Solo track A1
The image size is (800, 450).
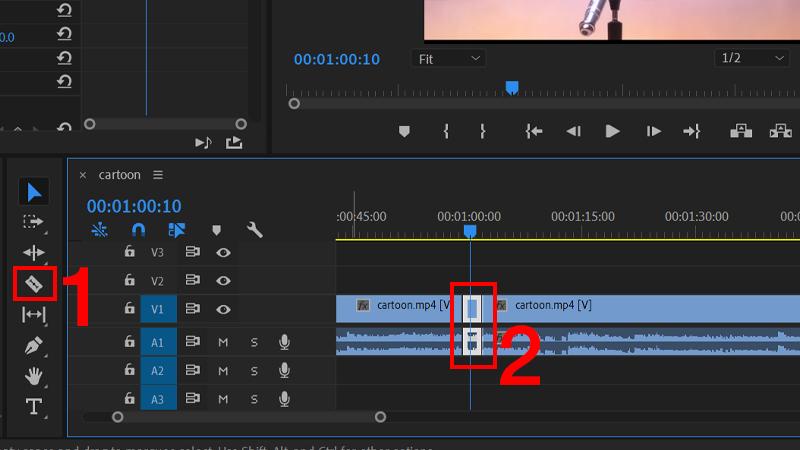coord(254,342)
